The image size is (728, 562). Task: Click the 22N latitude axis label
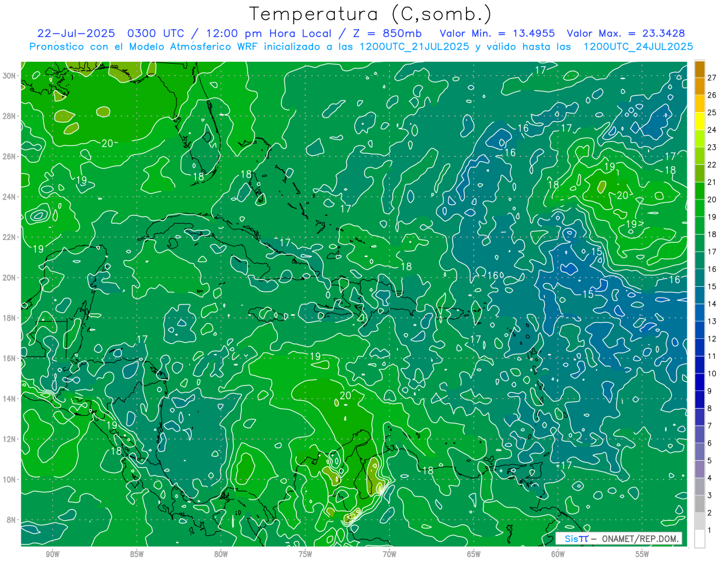tap(9, 237)
